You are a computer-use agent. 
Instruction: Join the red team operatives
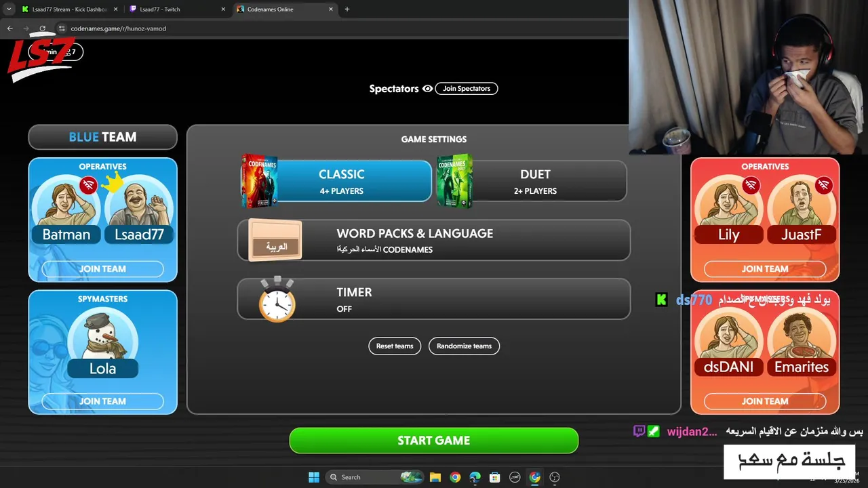765,269
